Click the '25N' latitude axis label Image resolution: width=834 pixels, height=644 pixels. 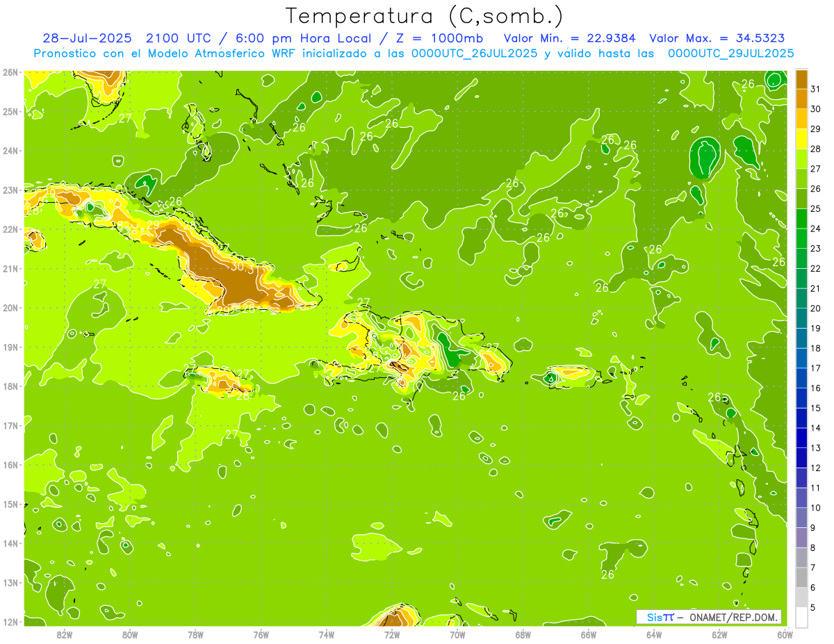(10, 111)
